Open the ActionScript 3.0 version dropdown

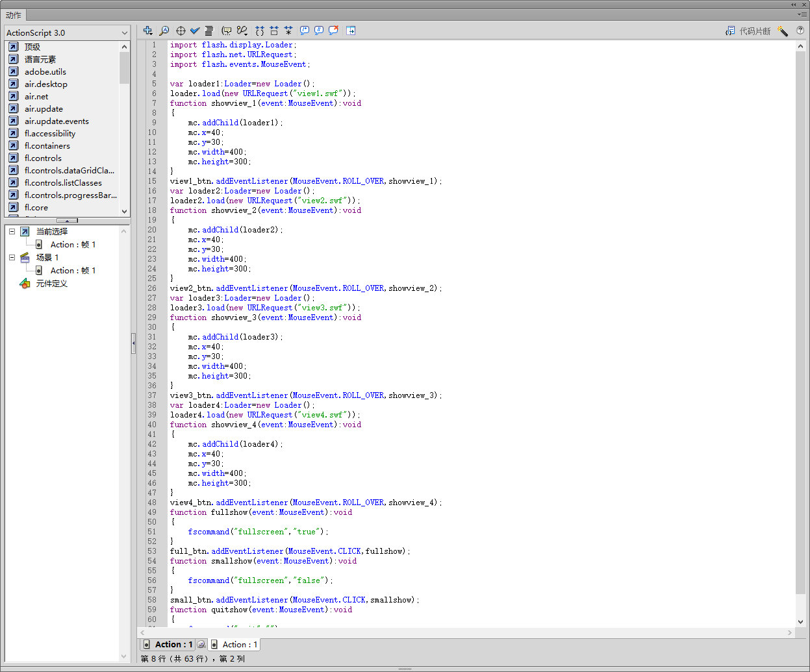68,32
